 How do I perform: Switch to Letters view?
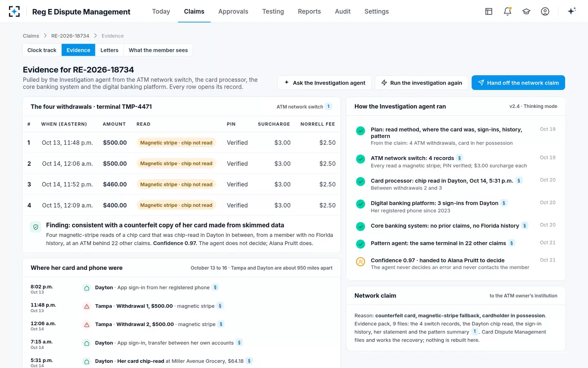[x=109, y=50]
